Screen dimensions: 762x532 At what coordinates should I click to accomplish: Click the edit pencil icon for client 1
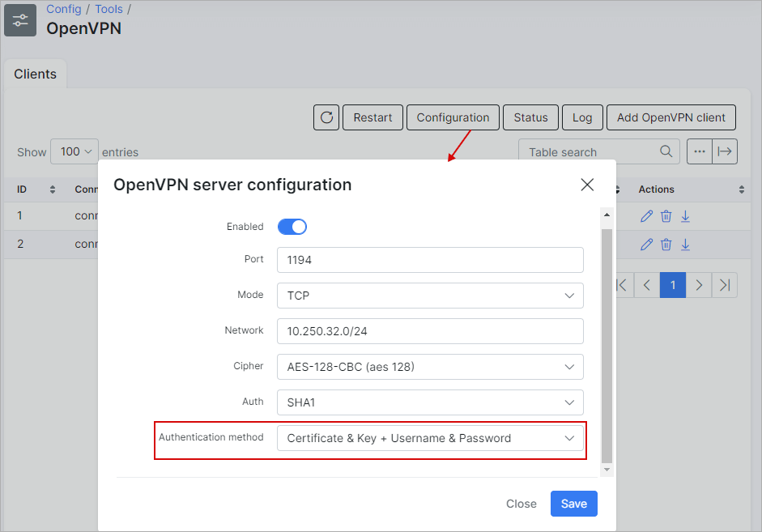pos(646,216)
